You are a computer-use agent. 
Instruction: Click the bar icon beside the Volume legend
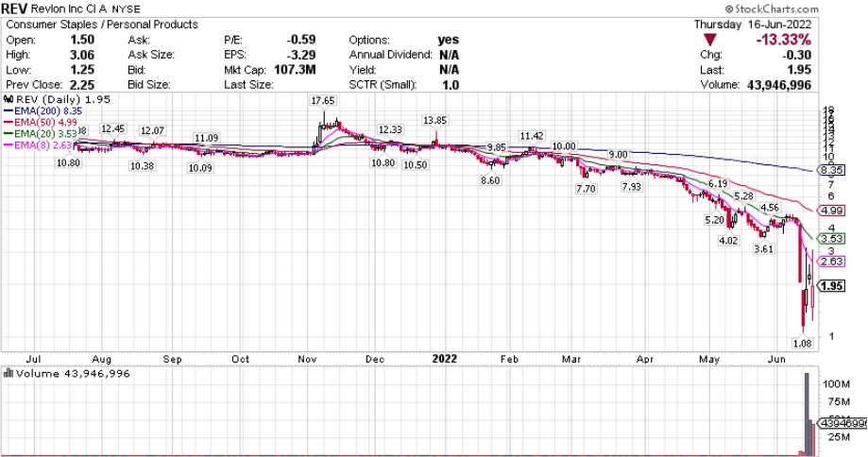pos(9,374)
